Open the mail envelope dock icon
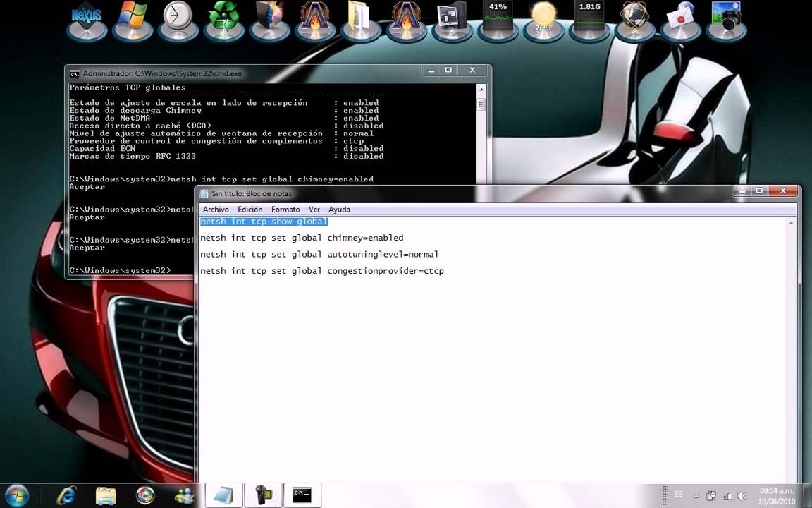The image size is (812, 508). [680, 20]
